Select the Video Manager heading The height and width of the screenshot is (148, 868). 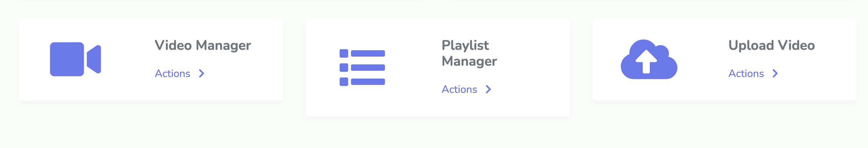[x=203, y=45]
